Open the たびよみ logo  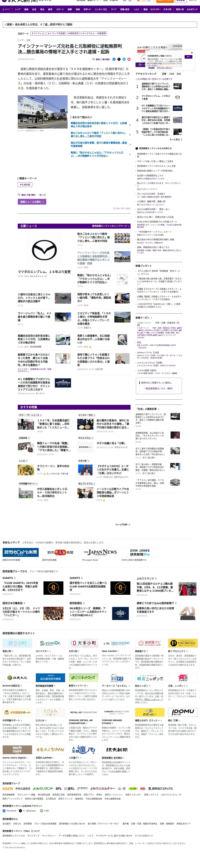(50, 712)
